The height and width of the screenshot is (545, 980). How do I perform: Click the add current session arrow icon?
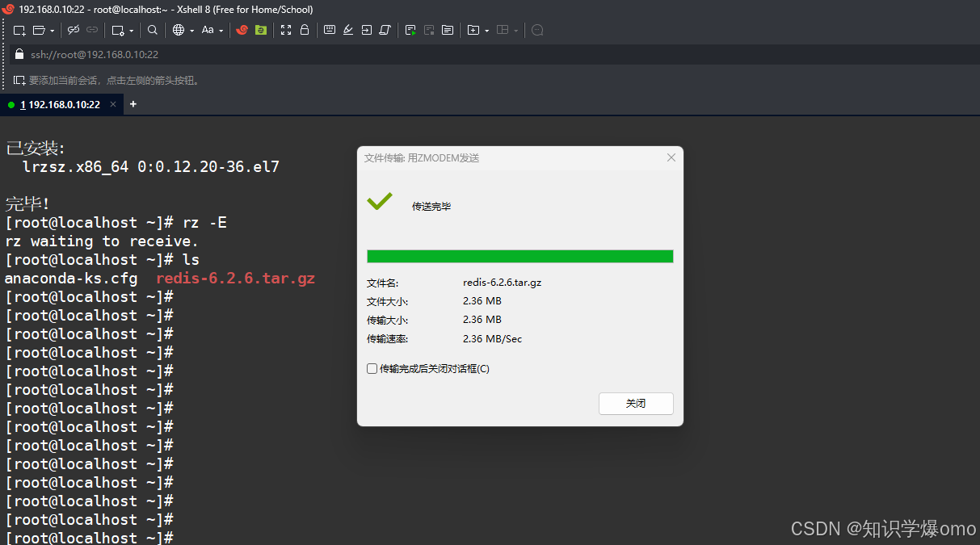point(19,80)
